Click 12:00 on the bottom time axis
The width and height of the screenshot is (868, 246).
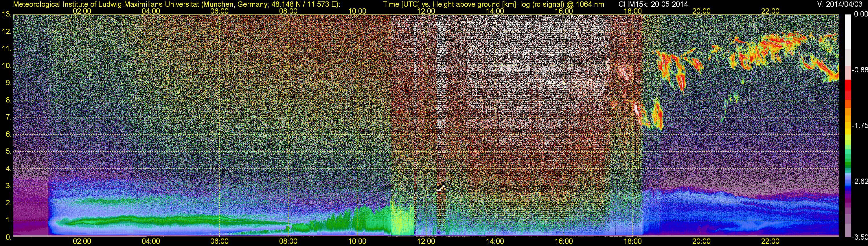(426, 241)
